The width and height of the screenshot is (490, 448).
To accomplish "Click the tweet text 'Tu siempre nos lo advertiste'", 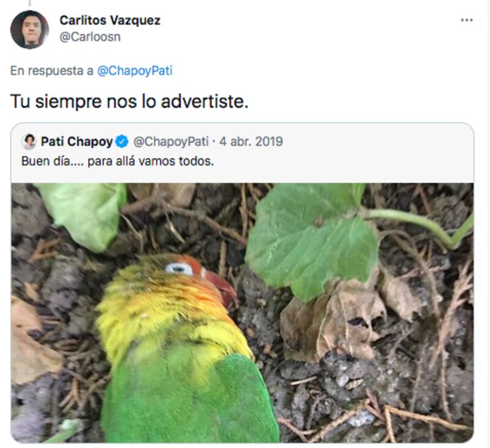I will [x=129, y=102].
